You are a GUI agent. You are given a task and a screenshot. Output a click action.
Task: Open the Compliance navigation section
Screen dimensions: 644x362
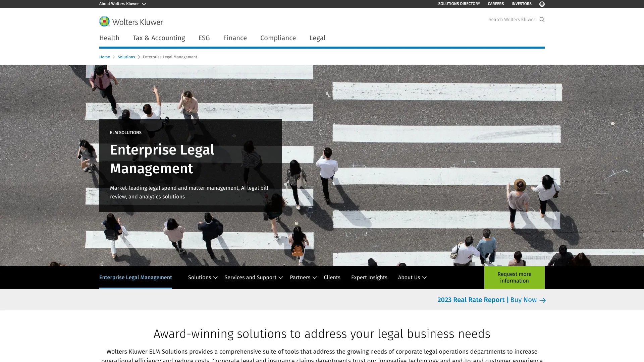pos(278,38)
